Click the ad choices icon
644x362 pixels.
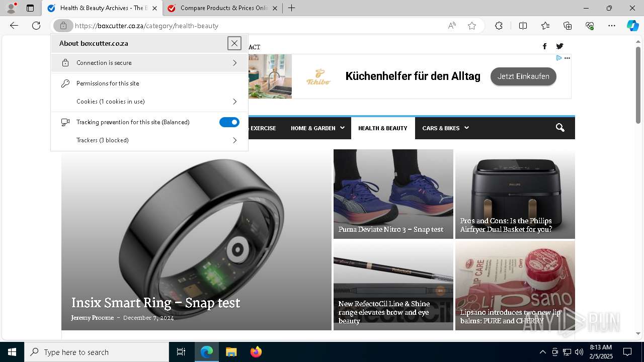[558, 58]
